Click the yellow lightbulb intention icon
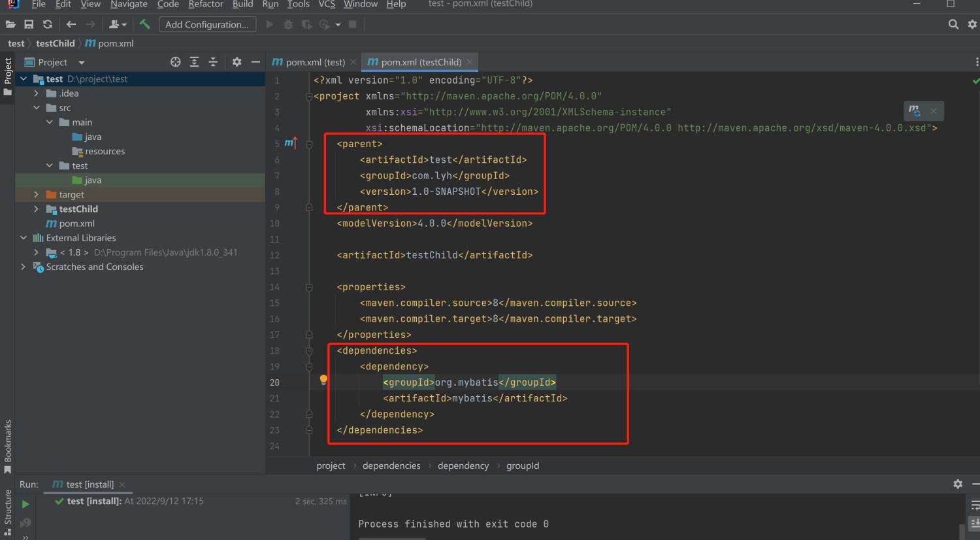Image resolution: width=980 pixels, height=540 pixels. pos(323,380)
